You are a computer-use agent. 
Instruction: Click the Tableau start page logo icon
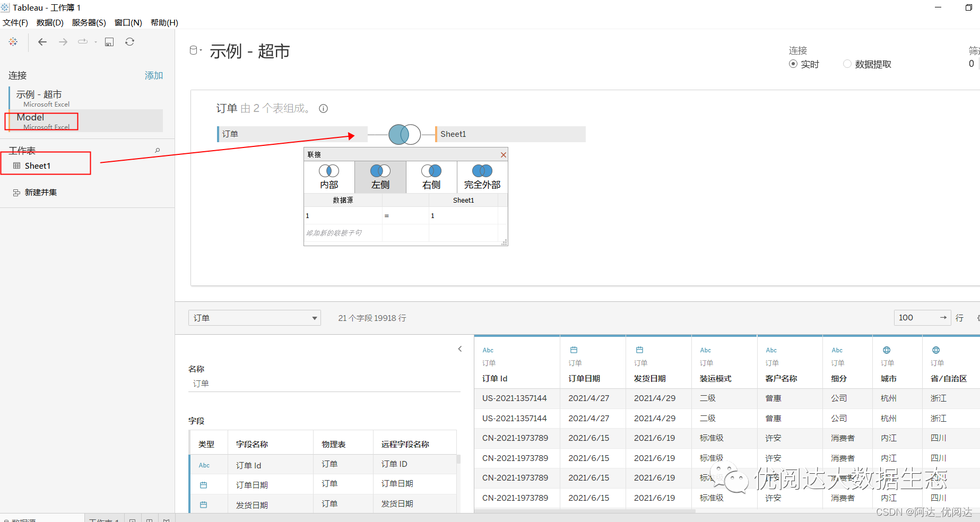point(13,42)
